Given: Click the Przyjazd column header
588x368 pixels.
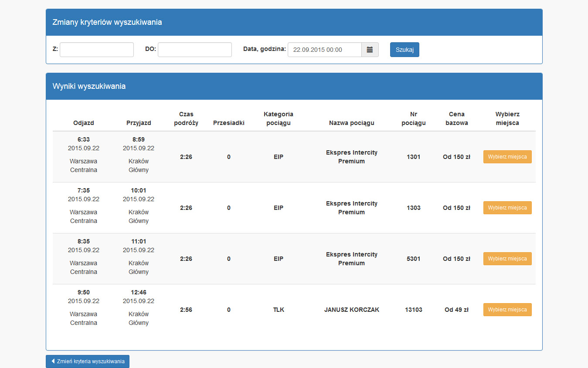Looking at the screenshot, I should coord(139,123).
